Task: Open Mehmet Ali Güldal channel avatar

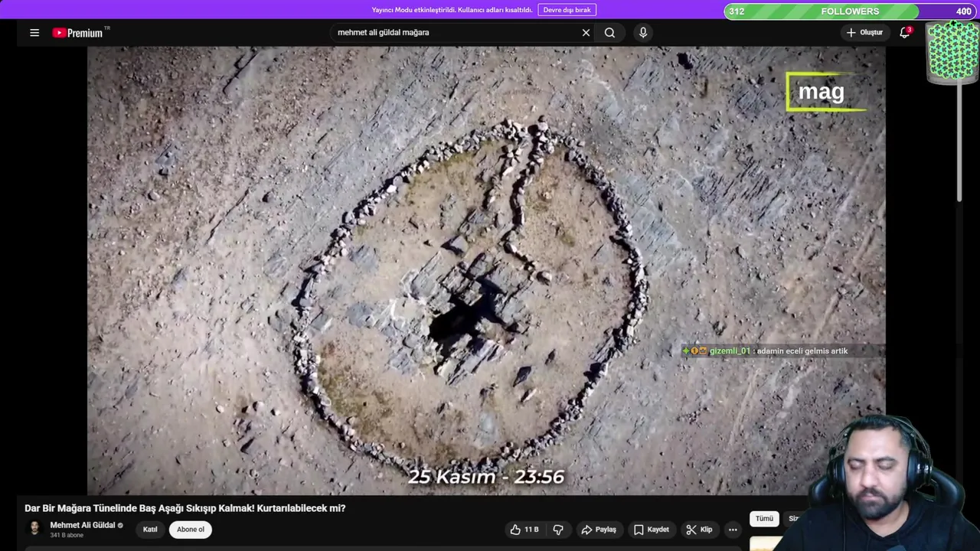Action: (34, 529)
